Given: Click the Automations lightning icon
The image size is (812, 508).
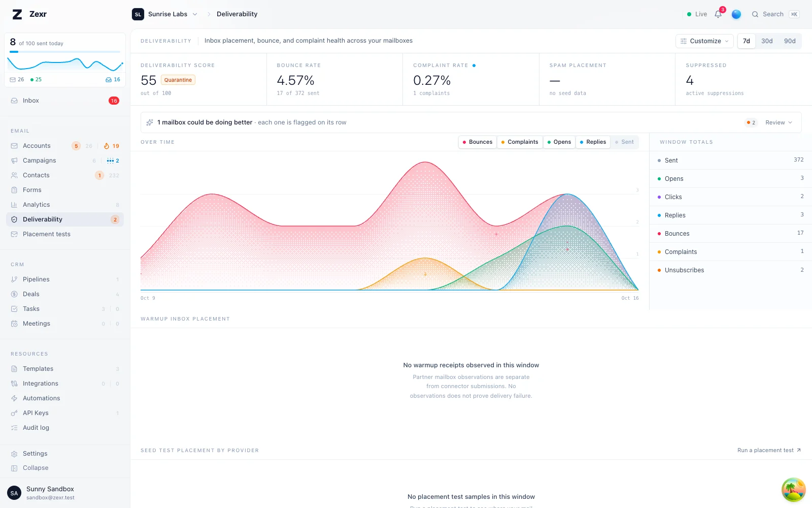Looking at the screenshot, I should coord(14,398).
